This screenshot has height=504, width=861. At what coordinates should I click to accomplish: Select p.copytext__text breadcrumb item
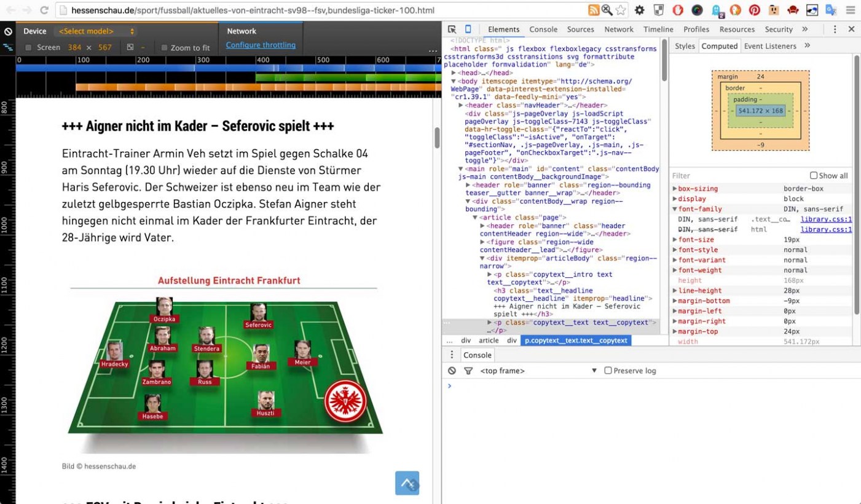576,340
